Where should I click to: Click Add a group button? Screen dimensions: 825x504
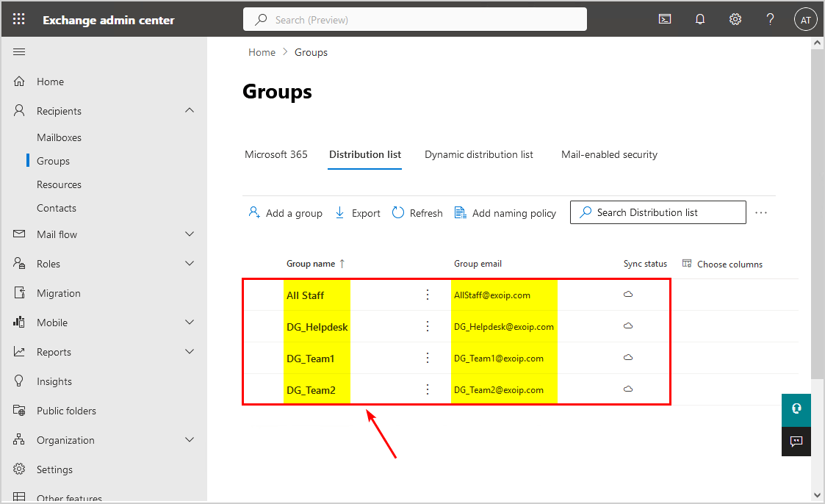pos(286,213)
